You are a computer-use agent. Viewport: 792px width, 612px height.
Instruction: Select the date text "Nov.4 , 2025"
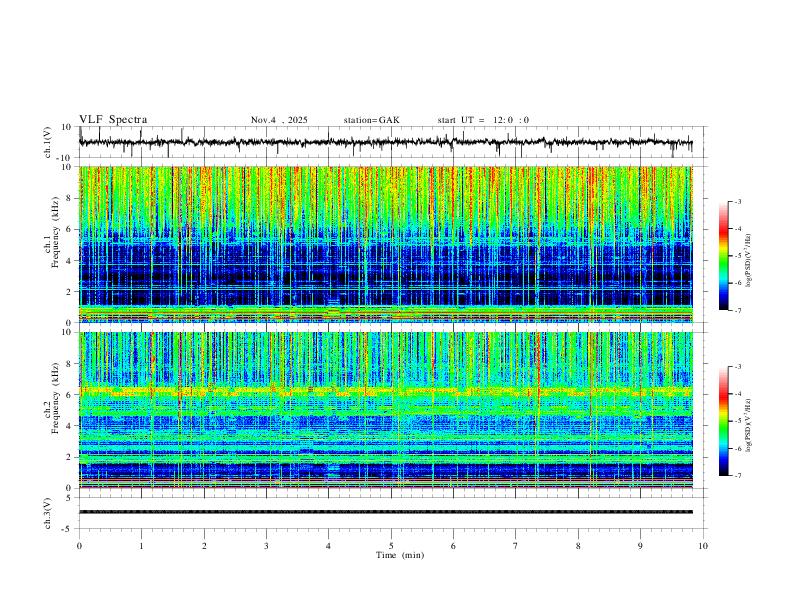pos(279,120)
